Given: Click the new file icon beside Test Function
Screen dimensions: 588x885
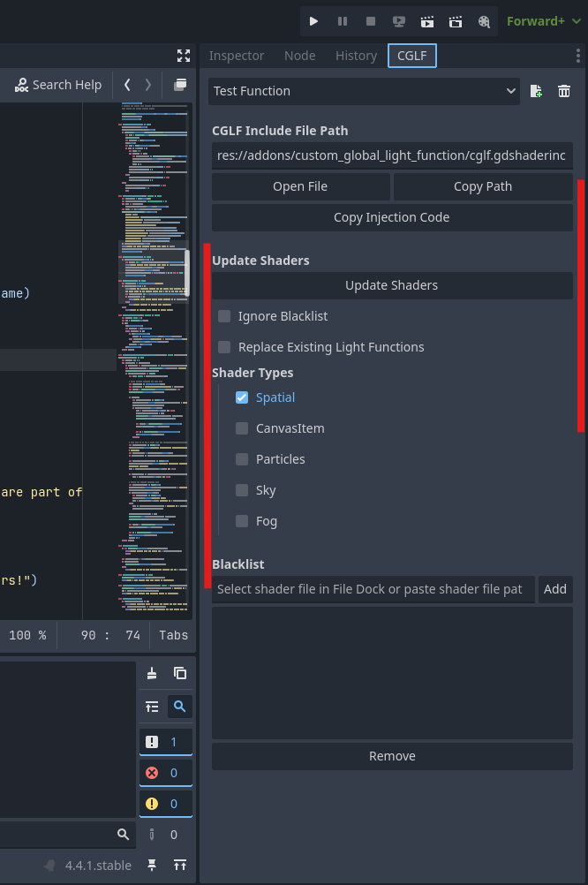Looking at the screenshot, I should click(x=536, y=91).
